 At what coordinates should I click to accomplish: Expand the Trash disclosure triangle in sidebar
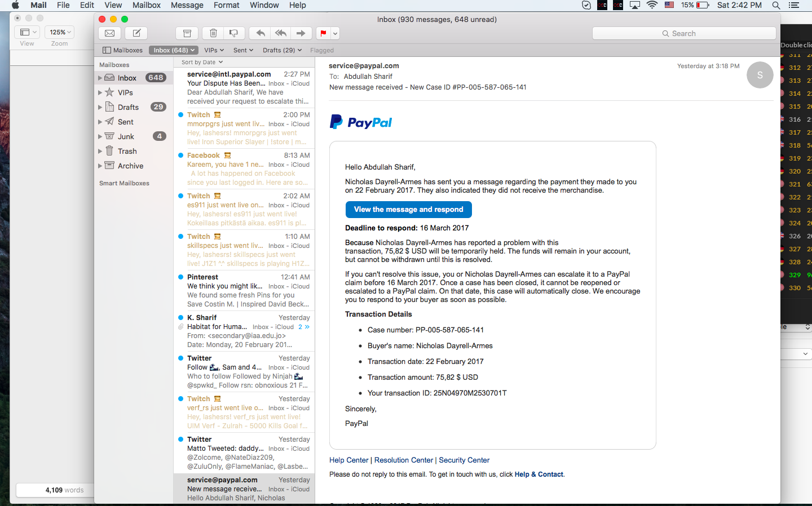[100, 151]
